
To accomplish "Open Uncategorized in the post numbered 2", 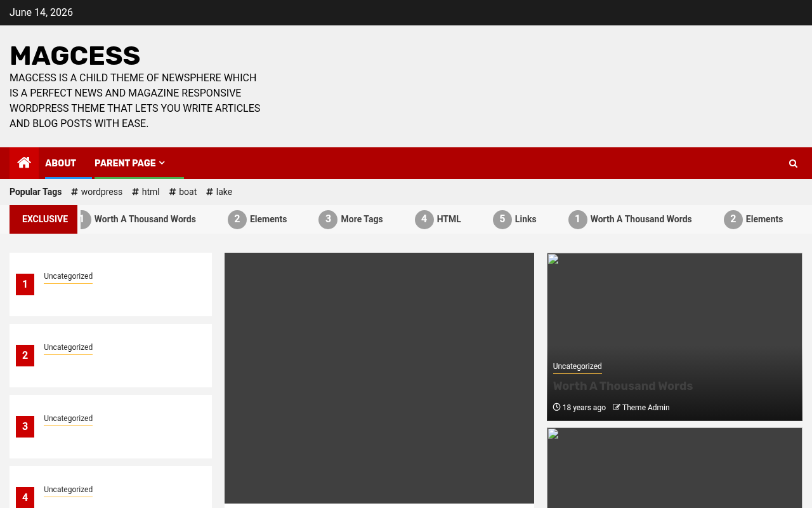I will coord(69,347).
